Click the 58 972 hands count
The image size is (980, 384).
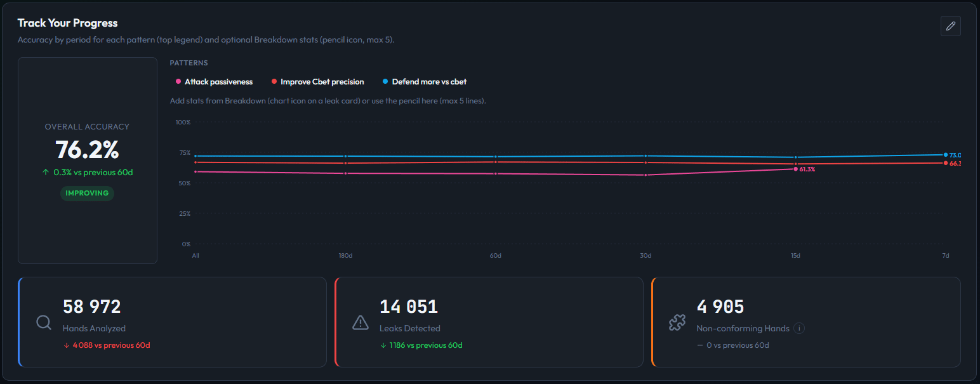point(91,307)
